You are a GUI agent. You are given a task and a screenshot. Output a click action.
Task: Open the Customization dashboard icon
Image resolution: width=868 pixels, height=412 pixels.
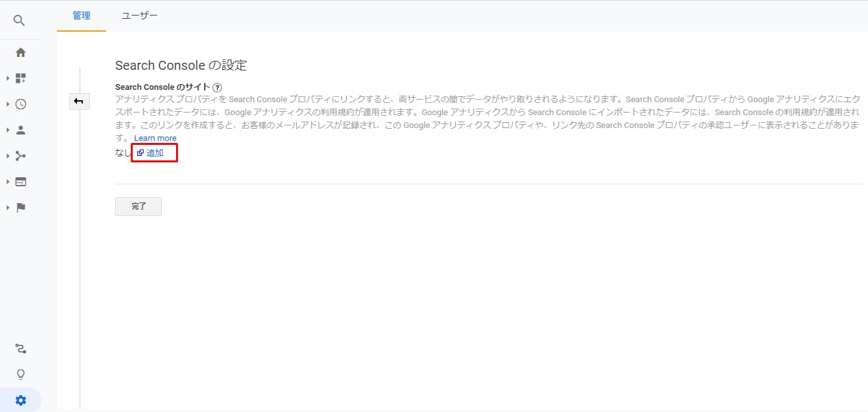click(x=21, y=78)
